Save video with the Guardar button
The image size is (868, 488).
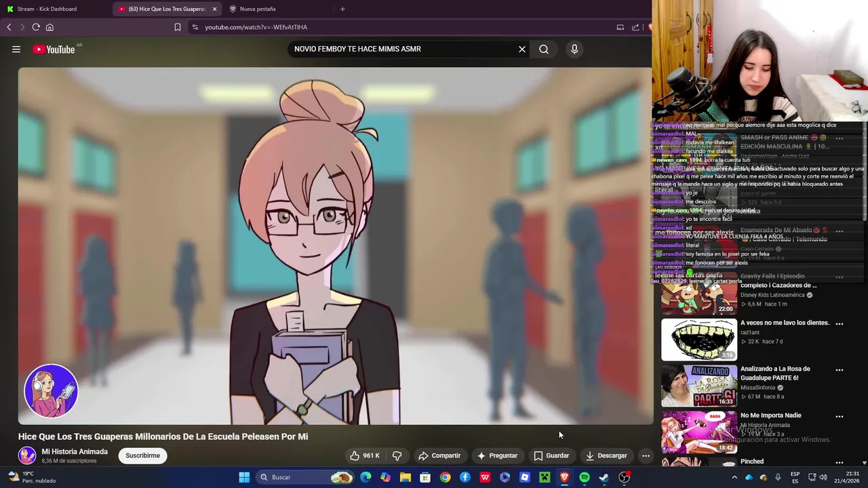click(551, 455)
